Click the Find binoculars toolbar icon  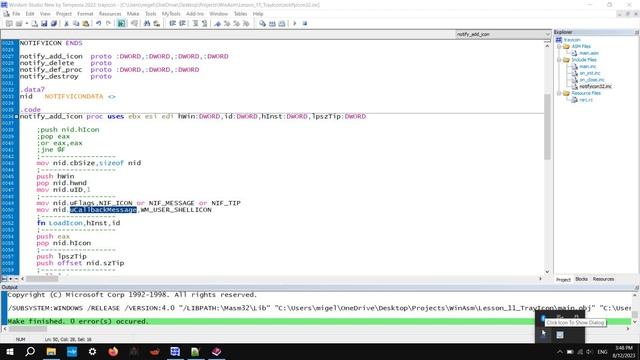[147, 24]
